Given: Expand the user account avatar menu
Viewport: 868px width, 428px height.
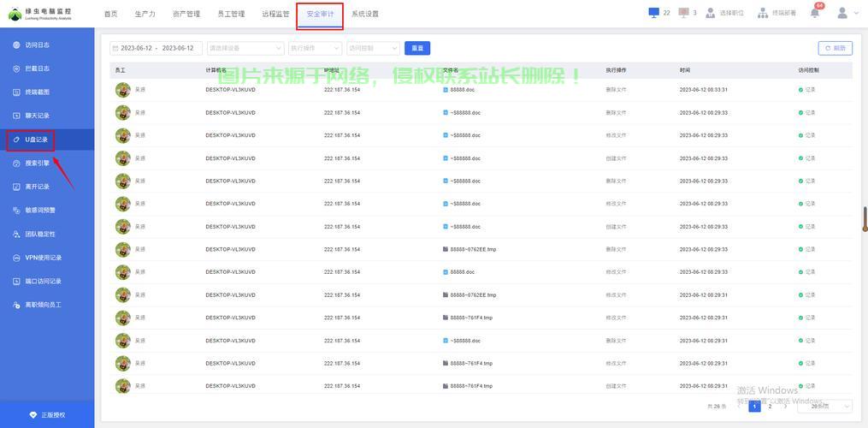Looking at the screenshot, I should [846, 13].
